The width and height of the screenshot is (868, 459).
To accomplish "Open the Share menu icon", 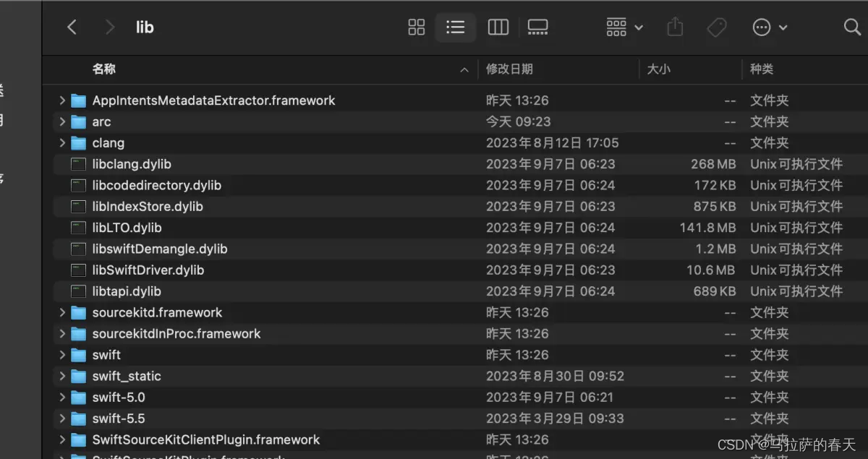I will (675, 27).
